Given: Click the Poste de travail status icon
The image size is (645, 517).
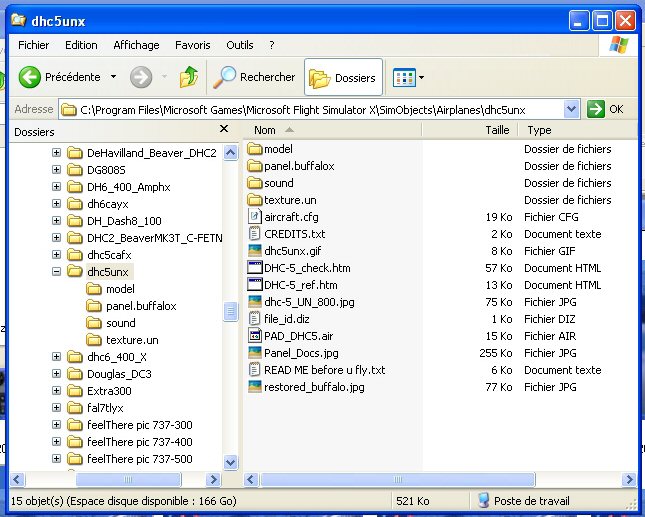Looking at the screenshot, I should [x=484, y=501].
